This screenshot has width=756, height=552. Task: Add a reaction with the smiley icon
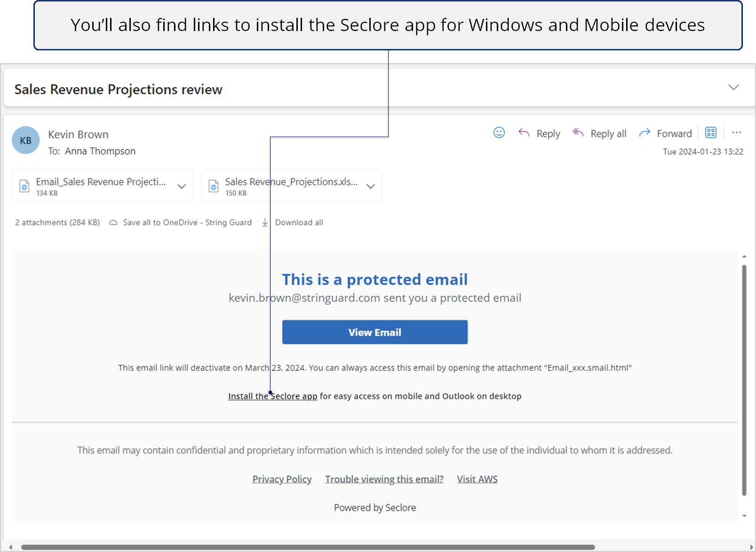pyautogui.click(x=499, y=133)
